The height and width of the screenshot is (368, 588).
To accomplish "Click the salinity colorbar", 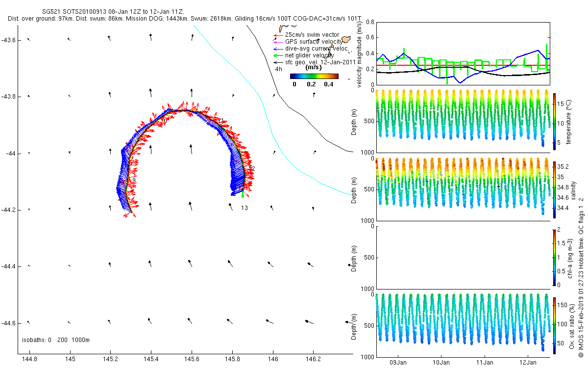I will 554,189.
